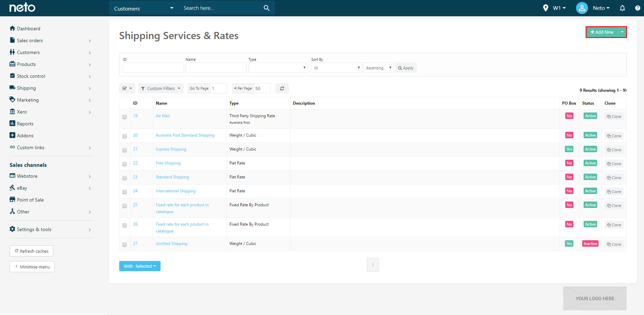This screenshot has width=644, height=315.
Task: Click the Settings & tools gear icon
Action: pos(13,229)
